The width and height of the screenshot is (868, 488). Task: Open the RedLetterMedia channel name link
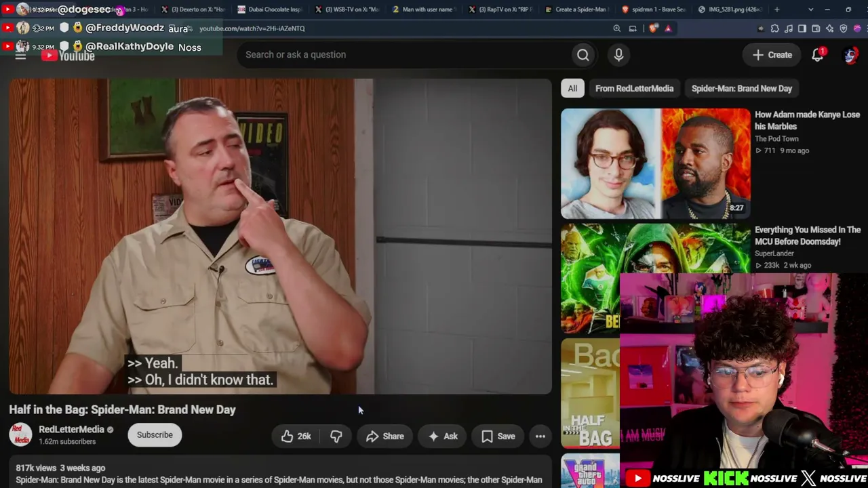click(71, 430)
